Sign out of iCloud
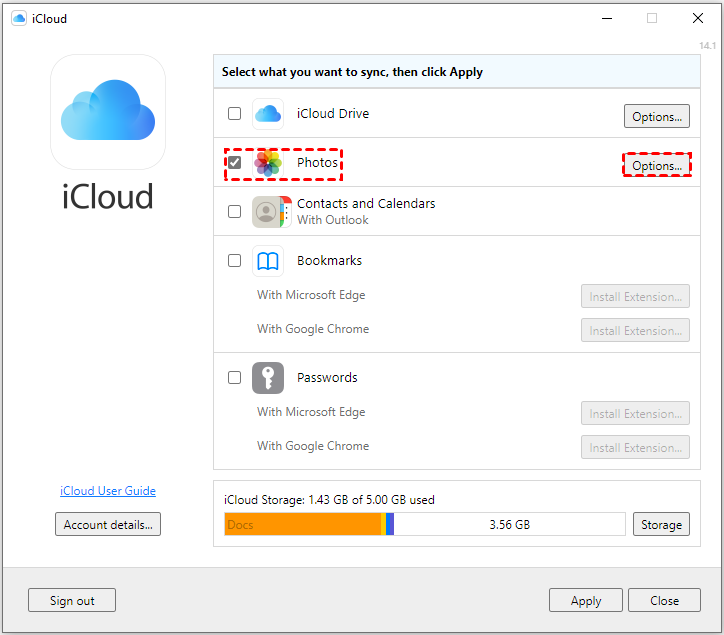 [72, 600]
